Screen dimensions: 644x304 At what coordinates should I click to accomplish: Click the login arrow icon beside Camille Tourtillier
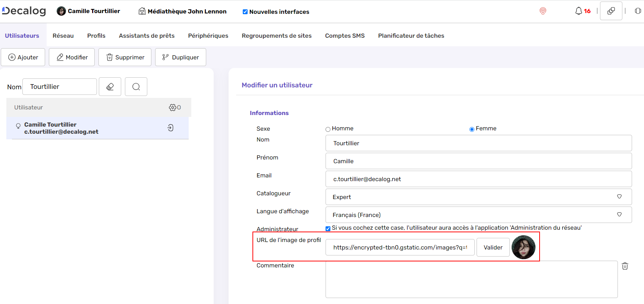coord(170,128)
